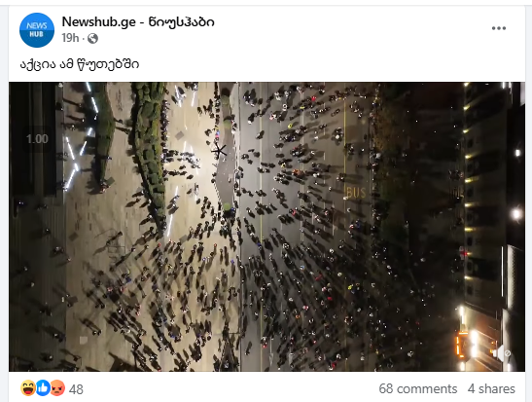Viewport: 532px width, 402px height.
Task: Open the list of 48 reactions
Action: (76, 389)
